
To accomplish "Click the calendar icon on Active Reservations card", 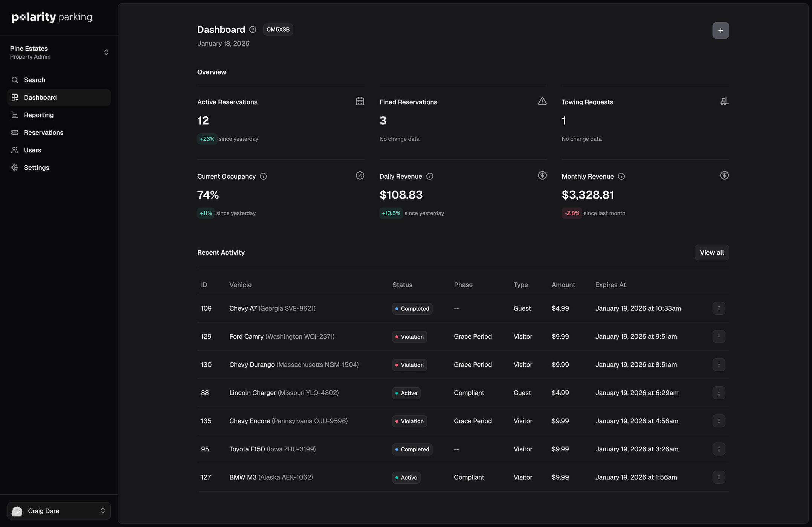I will coord(360,101).
